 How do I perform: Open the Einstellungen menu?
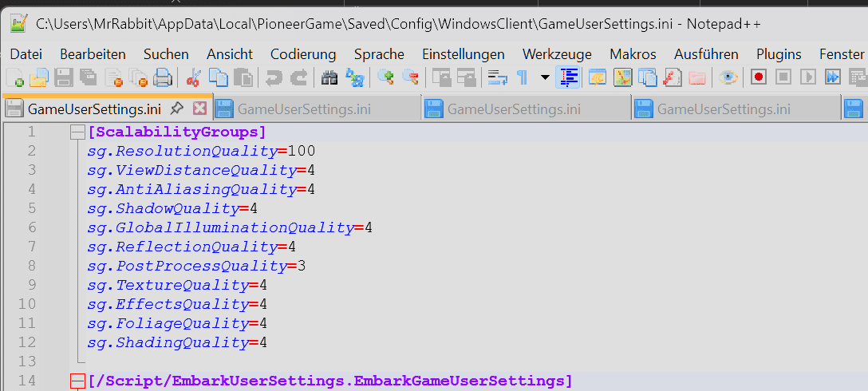[464, 54]
